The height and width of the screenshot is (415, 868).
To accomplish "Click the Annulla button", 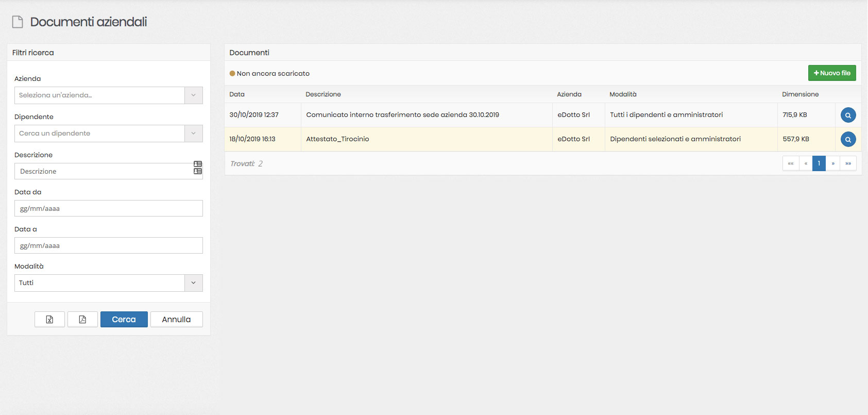I will (x=176, y=320).
